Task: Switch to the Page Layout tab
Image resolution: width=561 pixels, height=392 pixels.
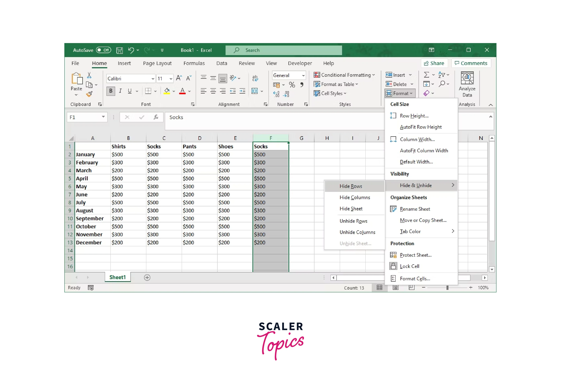Action: pos(157,63)
